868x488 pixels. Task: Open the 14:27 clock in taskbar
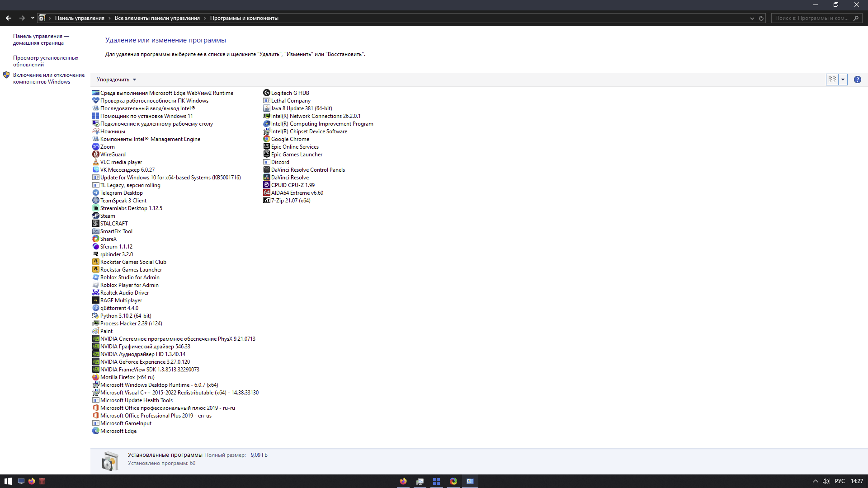[857, 481]
